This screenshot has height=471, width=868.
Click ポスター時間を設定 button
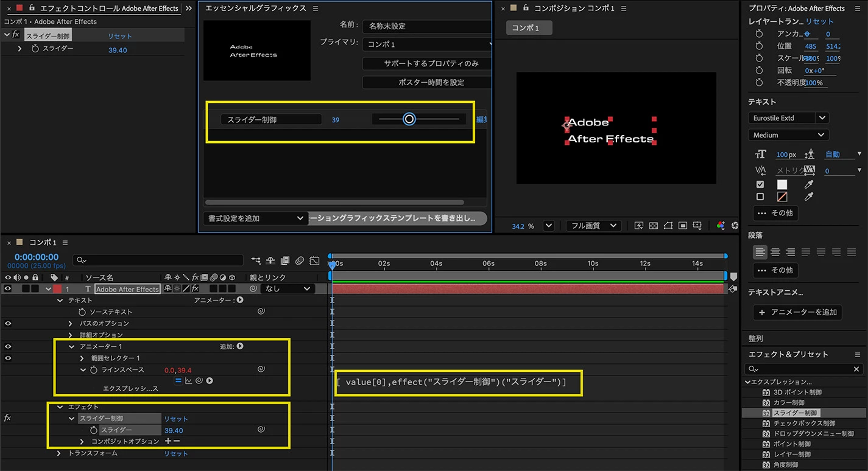[x=426, y=82]
